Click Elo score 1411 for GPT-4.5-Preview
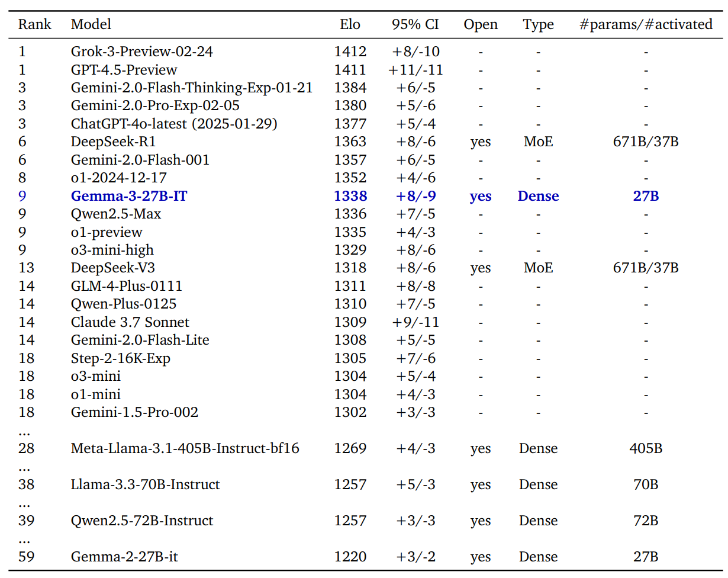728x578 pixels. click(x=350, y=70)
